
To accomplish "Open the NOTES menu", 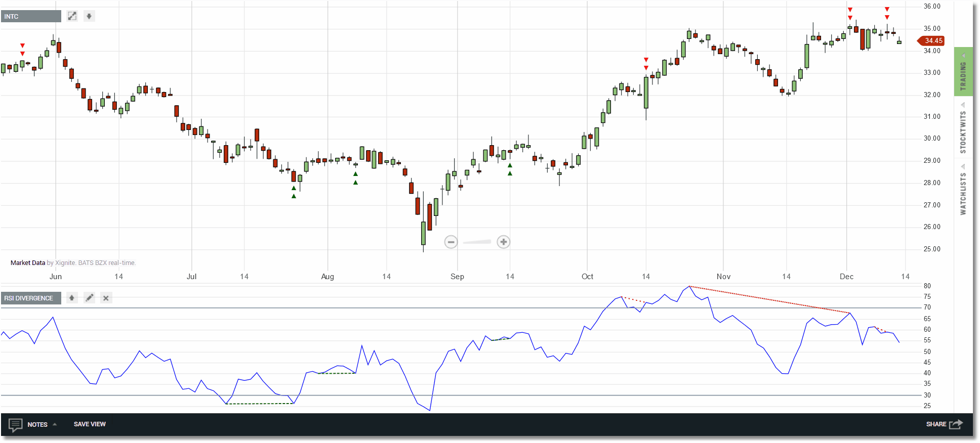I will [37, 424].
